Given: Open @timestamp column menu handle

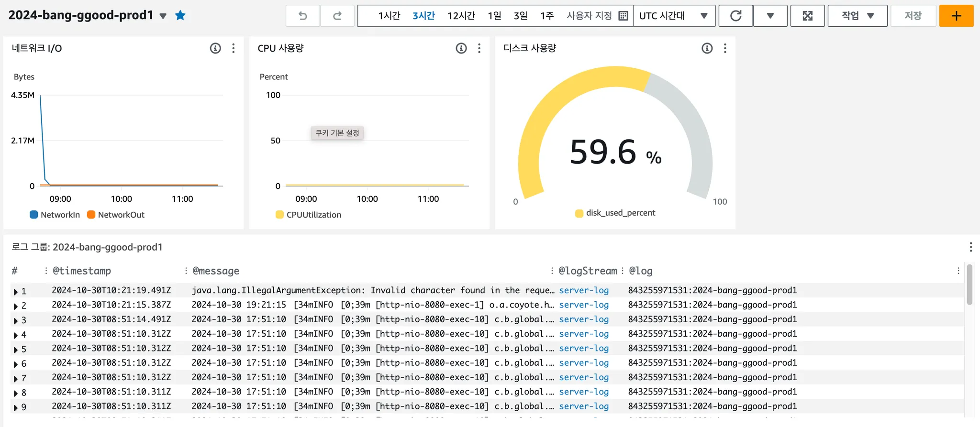Looking at the screenshot, I should pos(186,271).
